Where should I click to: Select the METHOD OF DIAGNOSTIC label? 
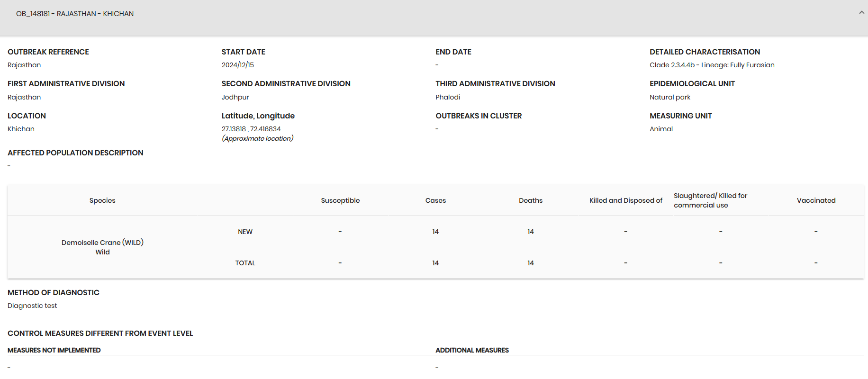click(54, 293)
